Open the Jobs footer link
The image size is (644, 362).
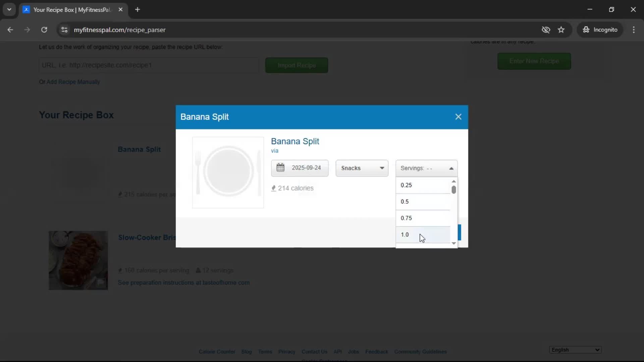pos(354,352)
